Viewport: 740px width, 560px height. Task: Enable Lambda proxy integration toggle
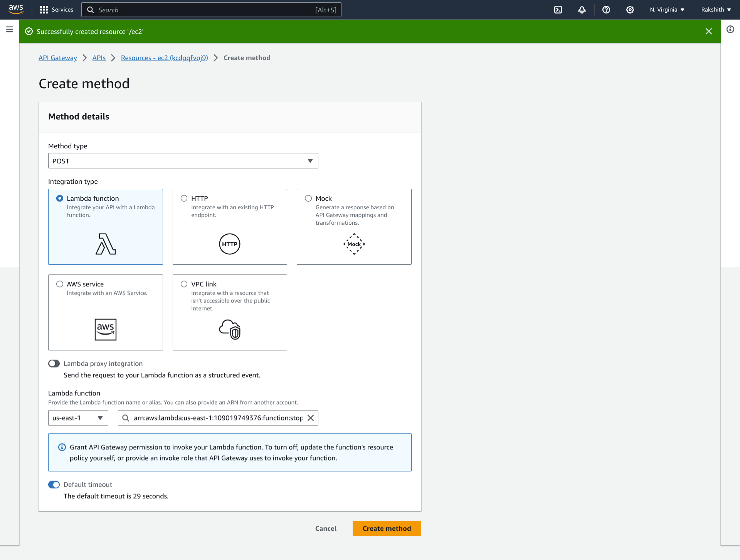[x=54, y=363]
